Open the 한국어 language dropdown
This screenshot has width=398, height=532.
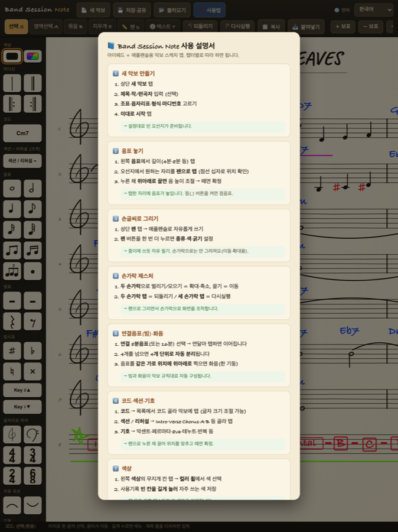[374, 10]
